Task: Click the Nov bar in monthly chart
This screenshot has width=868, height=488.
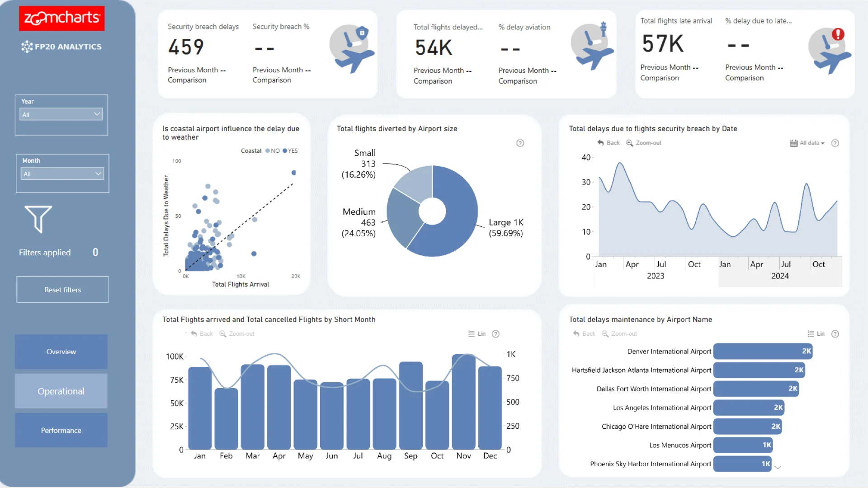Action: click(464, 402)
